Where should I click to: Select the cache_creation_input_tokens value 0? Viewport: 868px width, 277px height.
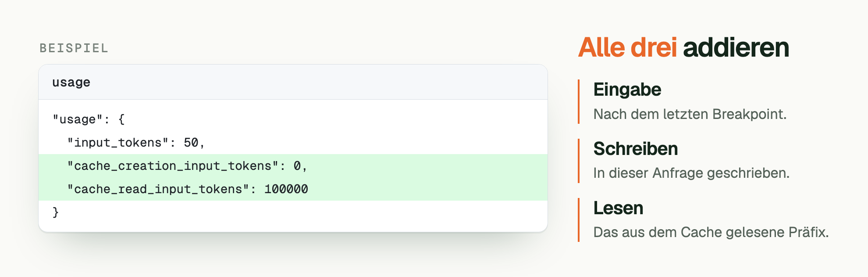(x=297, y=166)
